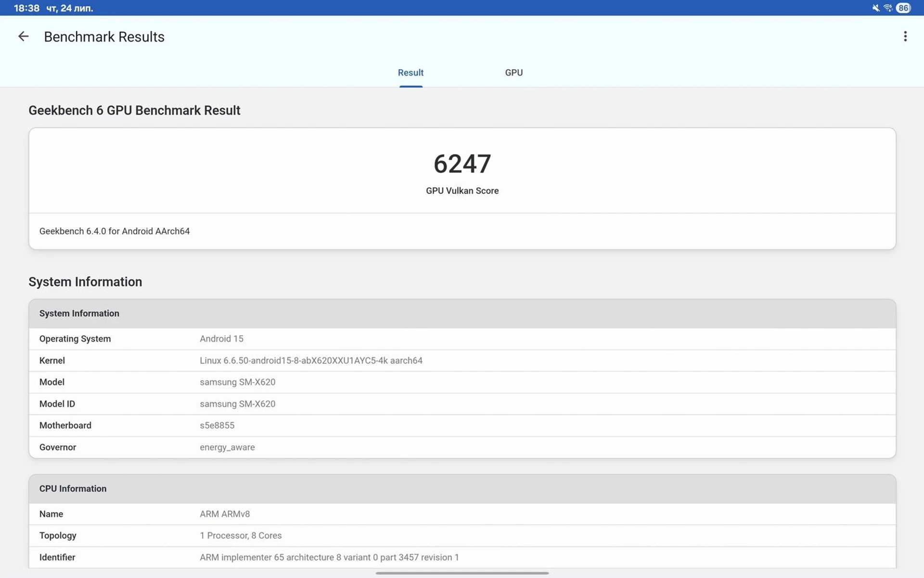Viewport: 924px width, 578px height.
Task: Tap the Wi-Fi status icon
Action: tap(888, 8)
